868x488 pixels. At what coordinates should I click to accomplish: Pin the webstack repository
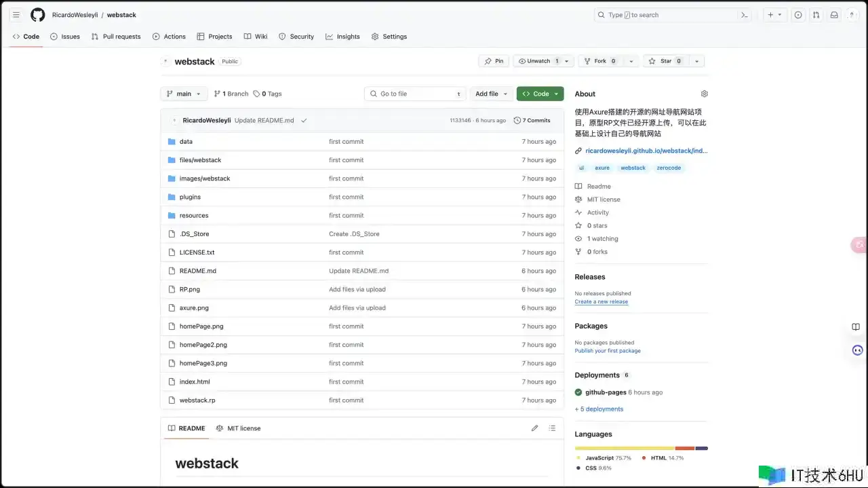[x=494, y=61]
